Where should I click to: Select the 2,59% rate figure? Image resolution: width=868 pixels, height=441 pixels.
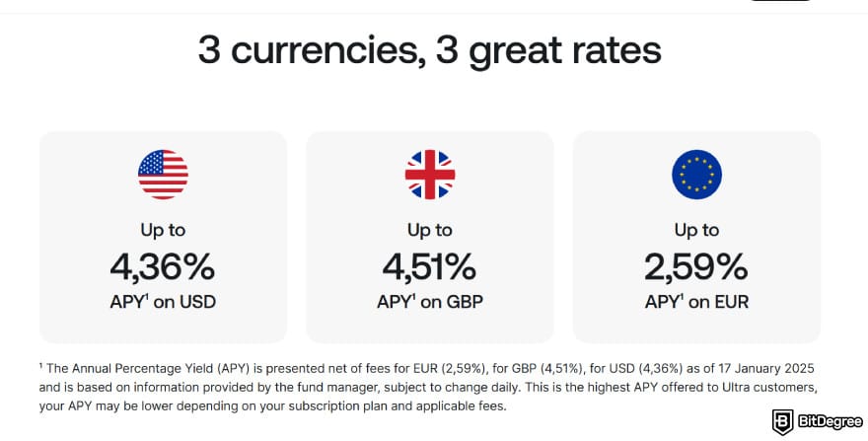[696, 266]
